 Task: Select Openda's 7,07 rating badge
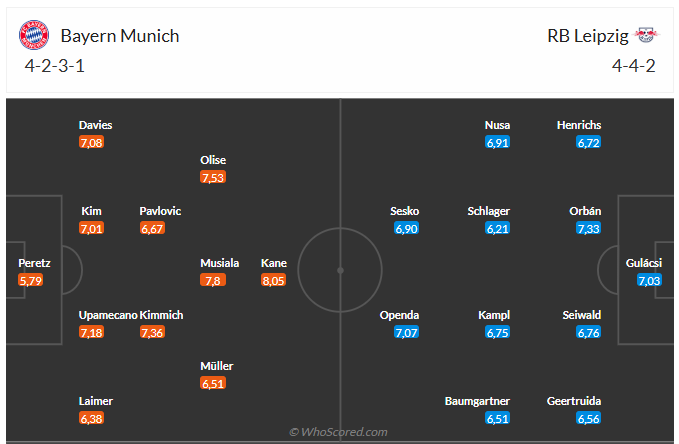pyautogui.click(x=406, y=333)
